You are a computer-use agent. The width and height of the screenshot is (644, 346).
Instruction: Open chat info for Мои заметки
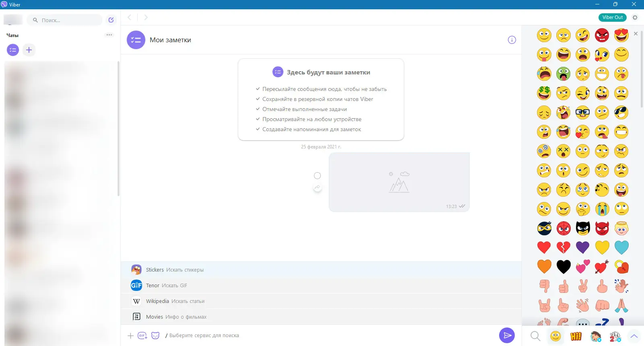coord(512,40)
